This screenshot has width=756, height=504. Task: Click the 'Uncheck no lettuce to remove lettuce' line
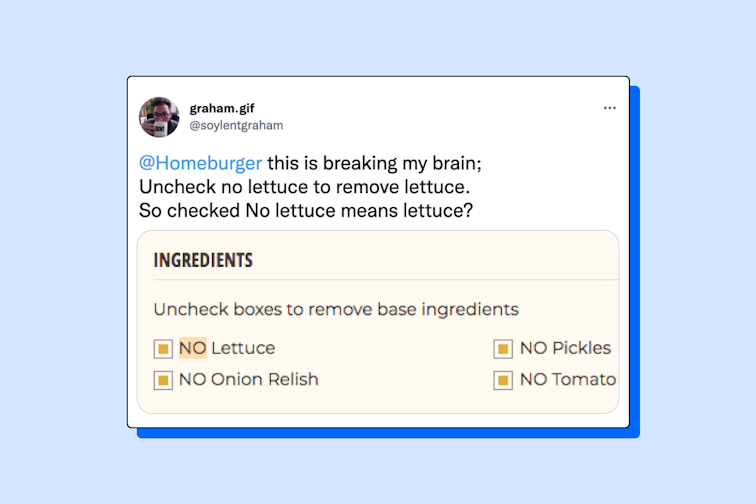pyautogui.click(x=304, y=188)
